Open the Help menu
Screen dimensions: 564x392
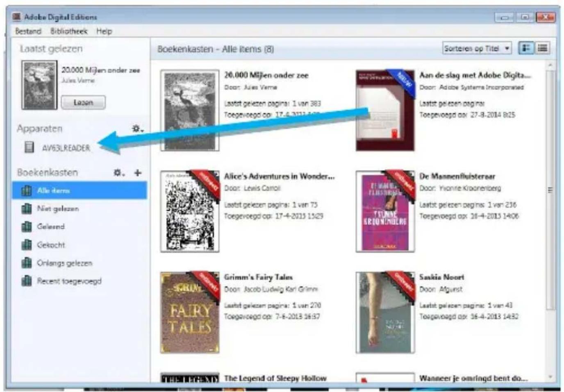coord(104,31)
